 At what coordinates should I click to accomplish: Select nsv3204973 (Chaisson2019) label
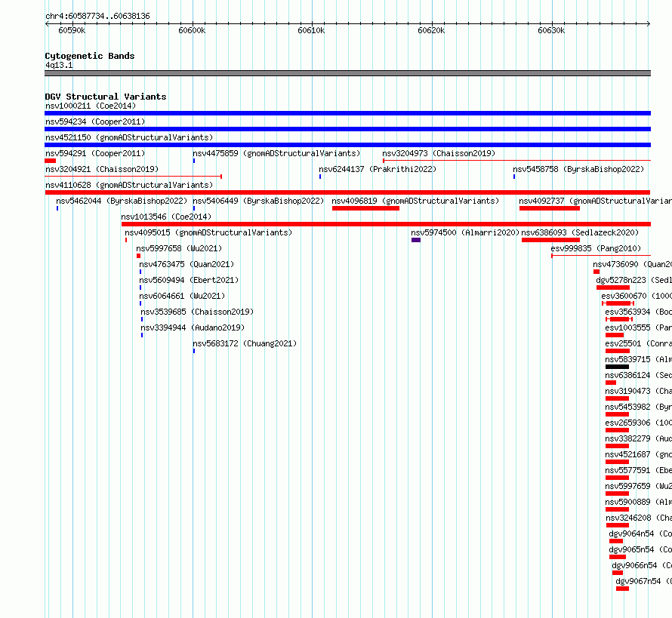439,153
